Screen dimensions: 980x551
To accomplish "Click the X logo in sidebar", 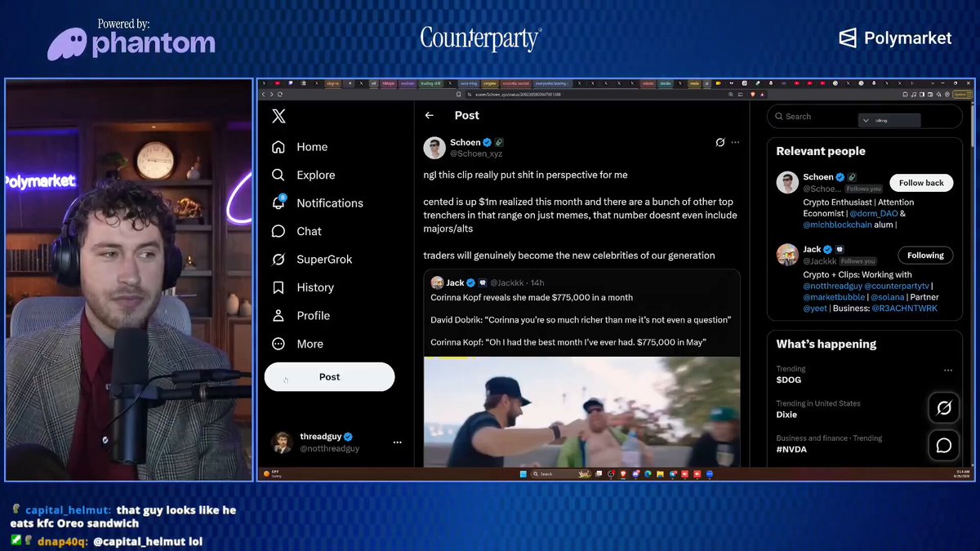I will point(278,117).
